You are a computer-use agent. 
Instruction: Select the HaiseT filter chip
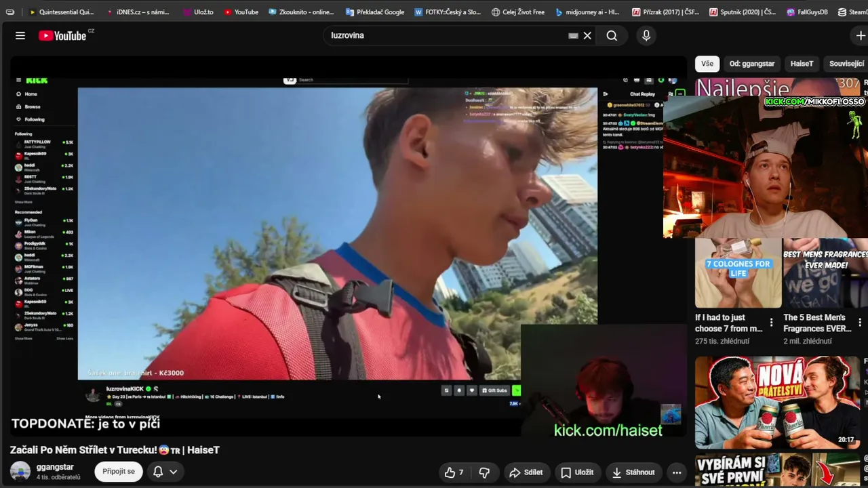802,64
